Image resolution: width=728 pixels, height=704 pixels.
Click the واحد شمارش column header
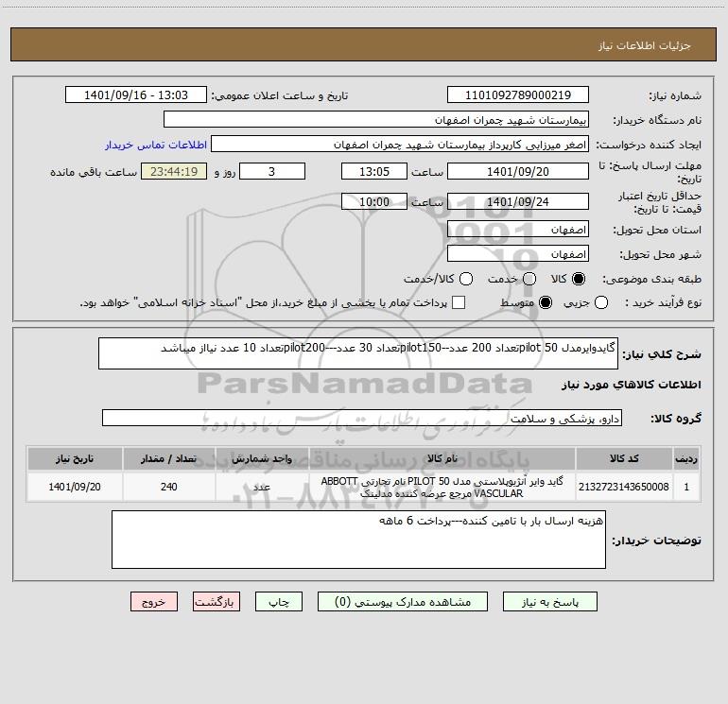coord(262,458)
